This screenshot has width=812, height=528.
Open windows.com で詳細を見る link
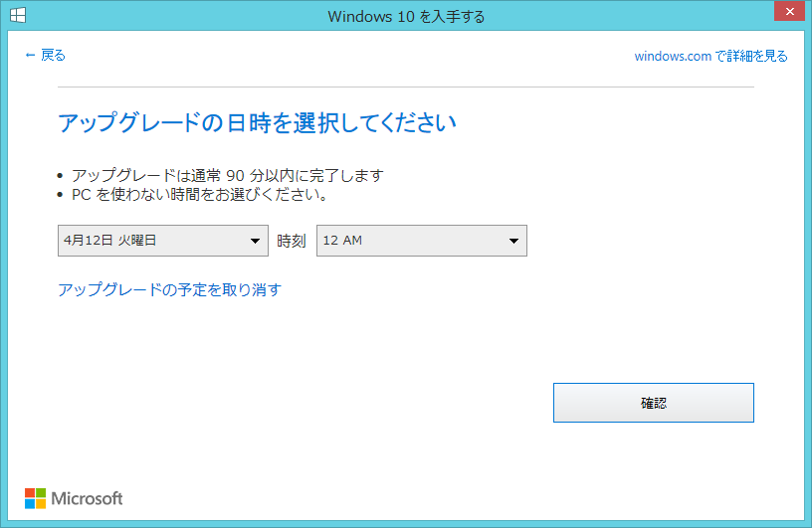[x=711, y=56]
